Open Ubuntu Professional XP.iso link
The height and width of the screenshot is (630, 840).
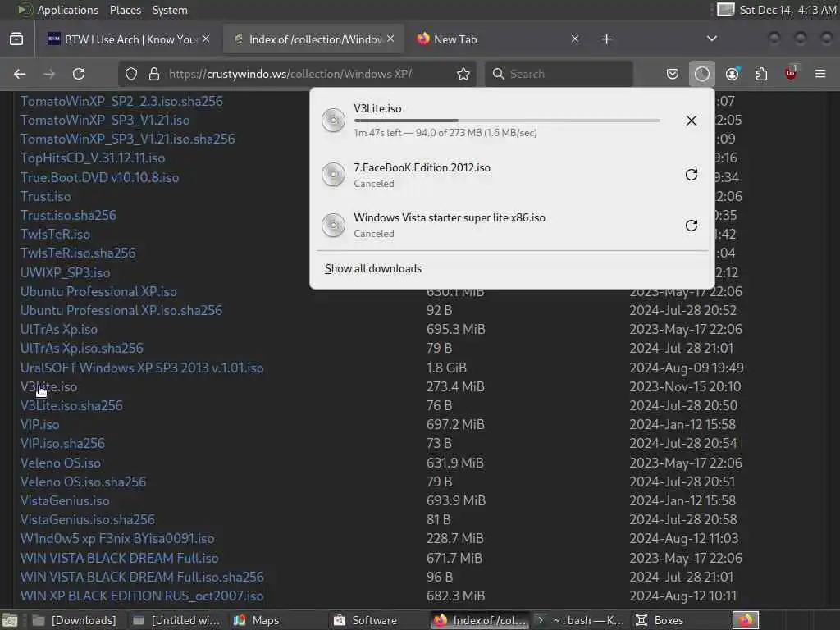pyautogui.click(x=98, y=291)
